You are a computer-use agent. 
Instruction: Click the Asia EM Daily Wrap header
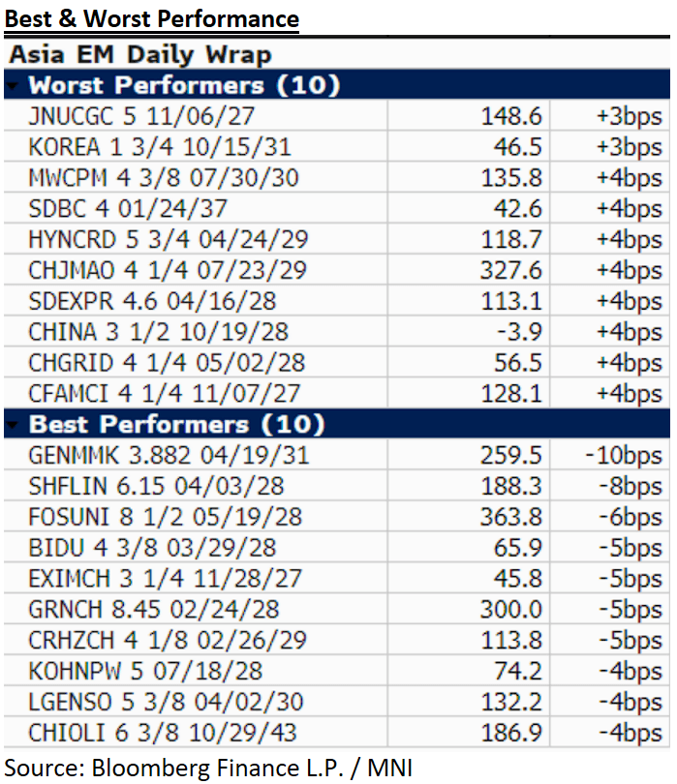138,54
